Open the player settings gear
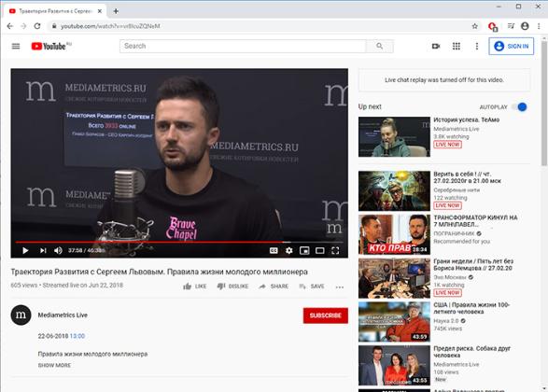 point(289,250)
